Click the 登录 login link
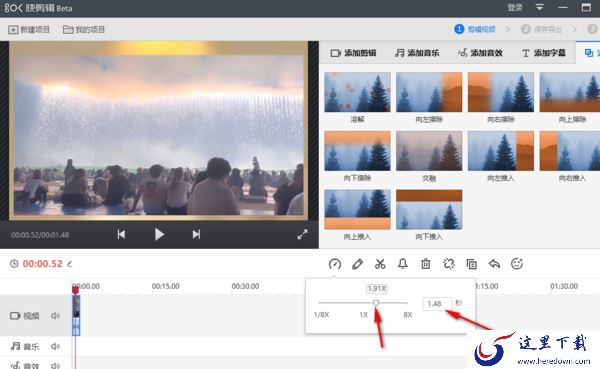This screenshot has height=369, width=600. click(x=515, y=7)
